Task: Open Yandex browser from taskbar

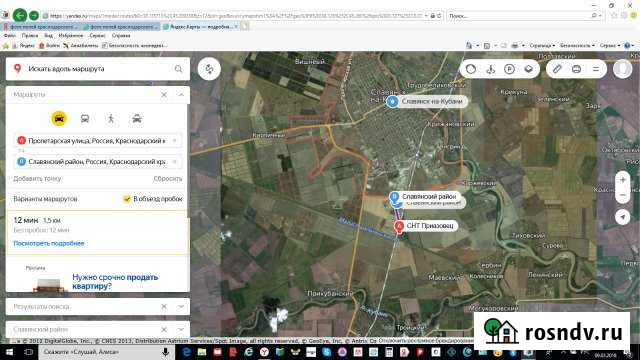Action: click(264, 352)
